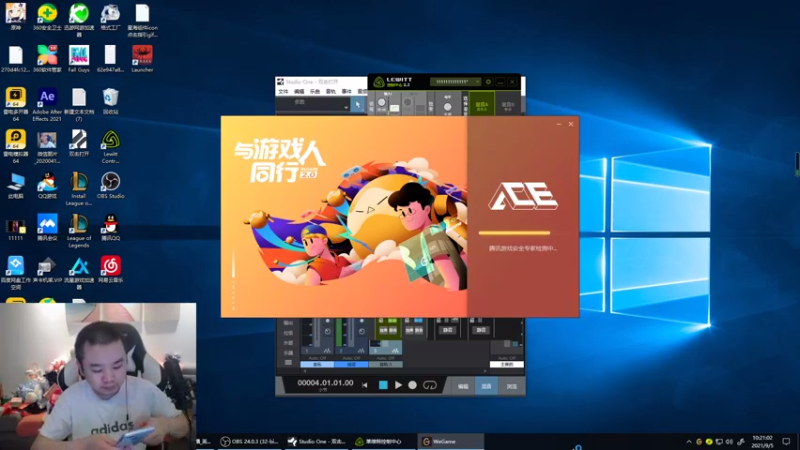Viewport: 800px width, 450px height.
Task: Return to start in Studio One transport
Action: [365, 385]
